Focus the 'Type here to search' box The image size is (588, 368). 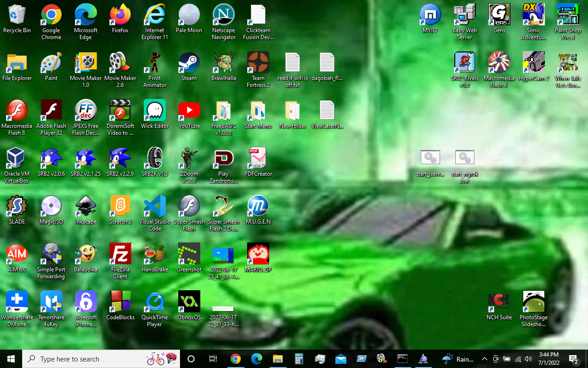(101, 359)
